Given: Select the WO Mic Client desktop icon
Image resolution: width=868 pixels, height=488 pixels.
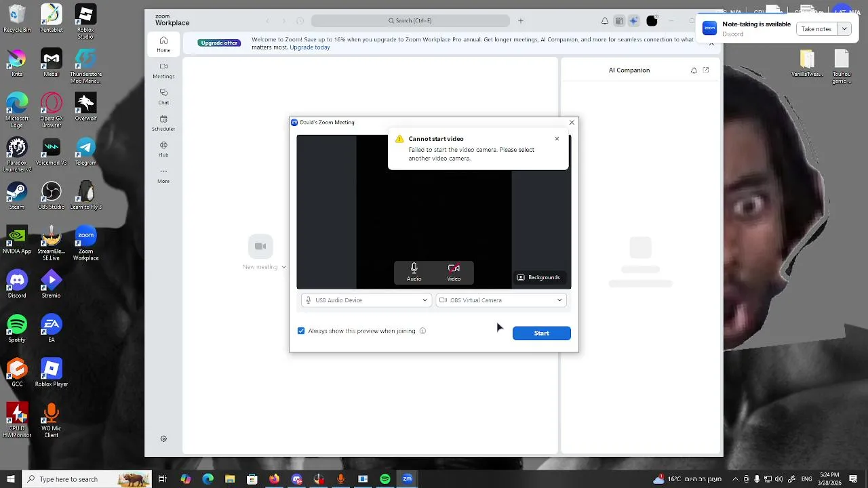Looking at the screenshot, I should click(x=52, y=420).
